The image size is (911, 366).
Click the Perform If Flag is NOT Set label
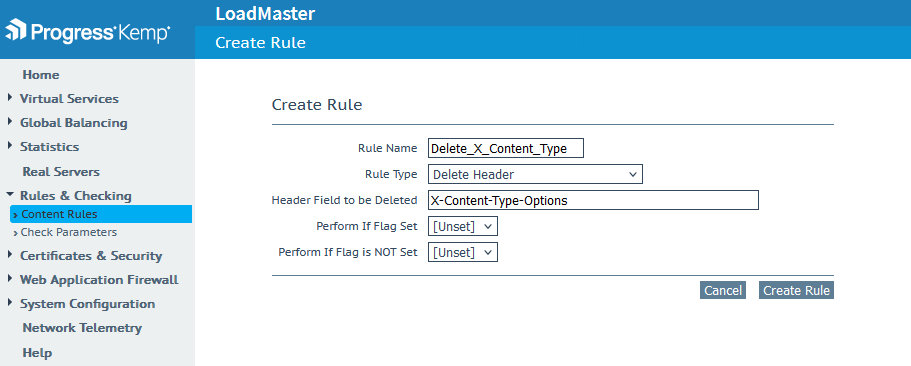point(348,252)
